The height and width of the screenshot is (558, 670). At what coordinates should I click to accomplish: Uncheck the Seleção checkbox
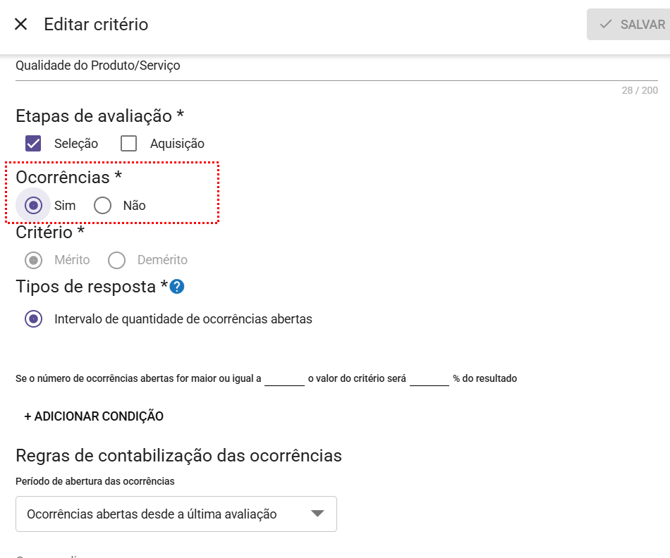tap(34, 144)
